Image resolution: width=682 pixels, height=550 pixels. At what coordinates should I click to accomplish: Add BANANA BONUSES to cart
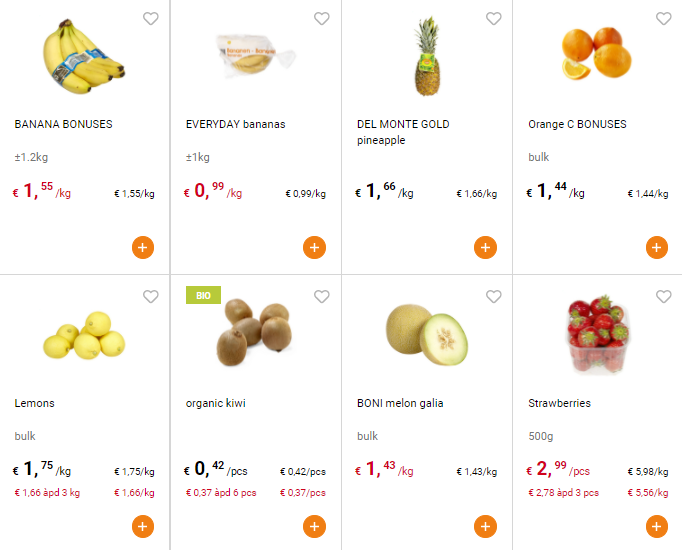[x=142, y=248]
